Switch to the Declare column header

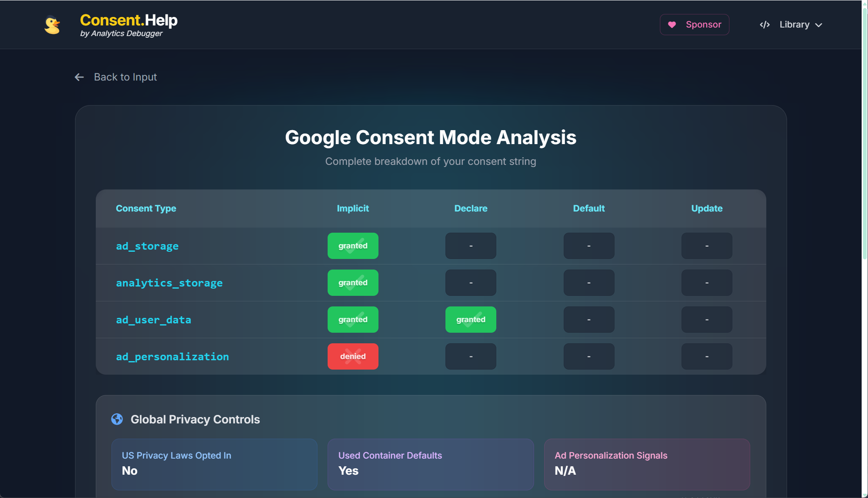(x=471, y=208)
